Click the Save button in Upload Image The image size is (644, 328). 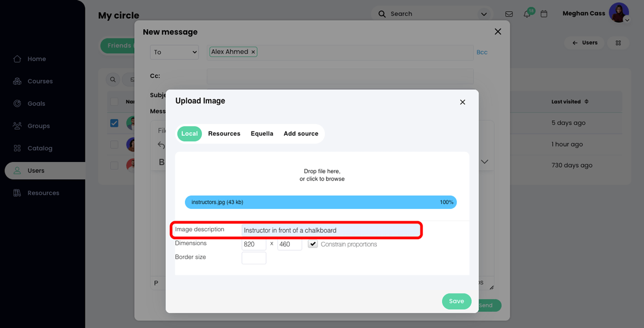coord(456,301)
